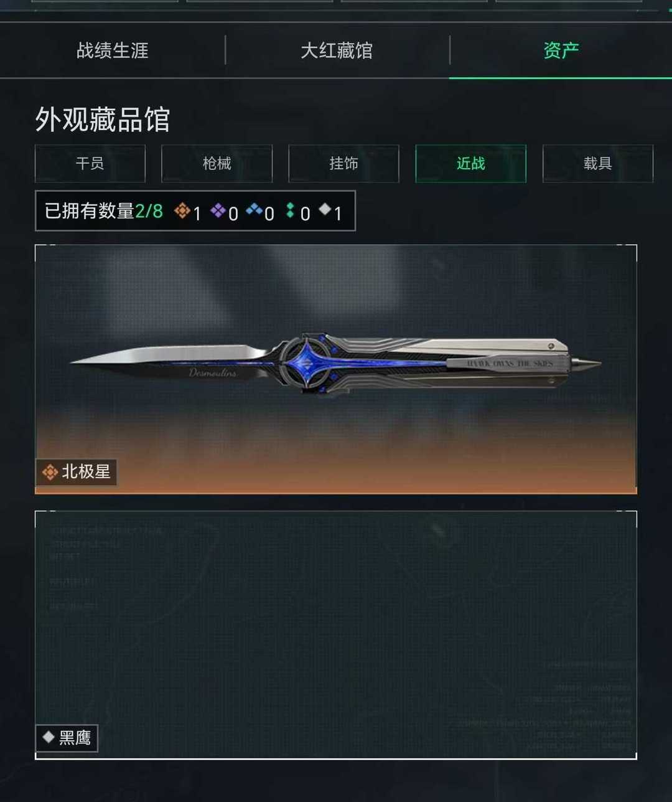Select the 近战 category filter

coord(470,163)
